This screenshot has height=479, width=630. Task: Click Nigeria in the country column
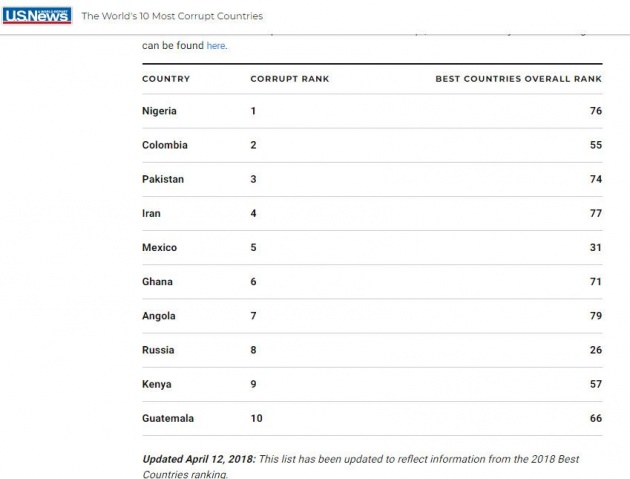pyautogui.click(x=159, y=111)
